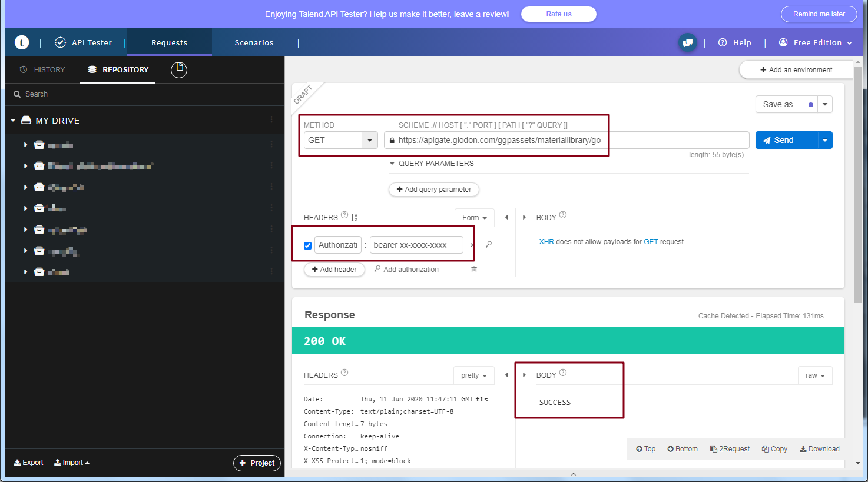Uncheck the Authorization header checkbox

[x=307, y=245]
